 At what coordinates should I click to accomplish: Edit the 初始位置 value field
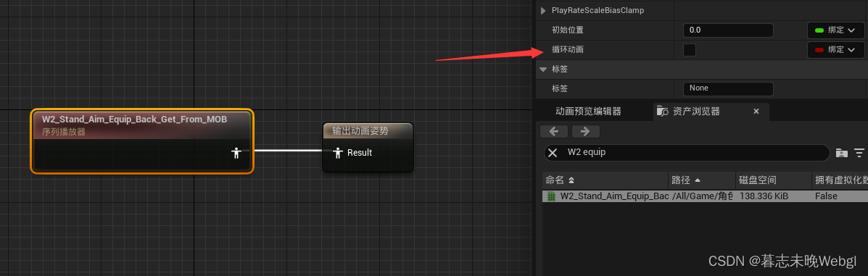tap(728, 30)
